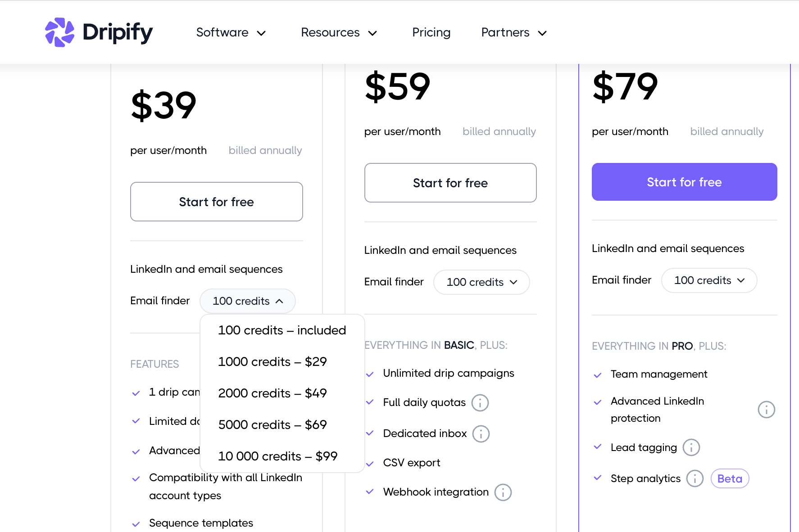
Task: Open Email finder credits dropdown under $59 plan
Action: click(x=481, y=282)
